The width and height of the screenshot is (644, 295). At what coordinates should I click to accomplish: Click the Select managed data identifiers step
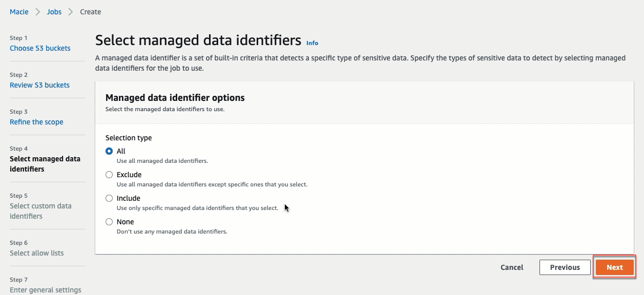click(x=45, y=164)
